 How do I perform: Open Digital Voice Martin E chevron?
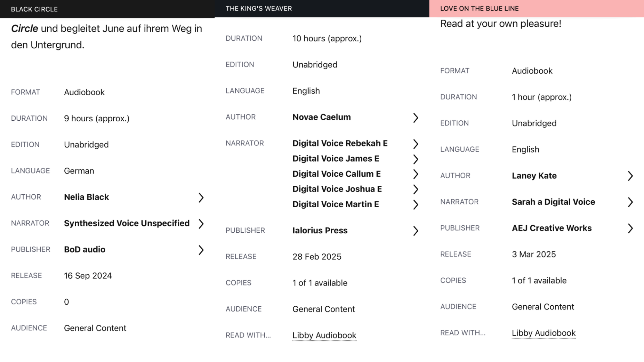pos(416,205)
